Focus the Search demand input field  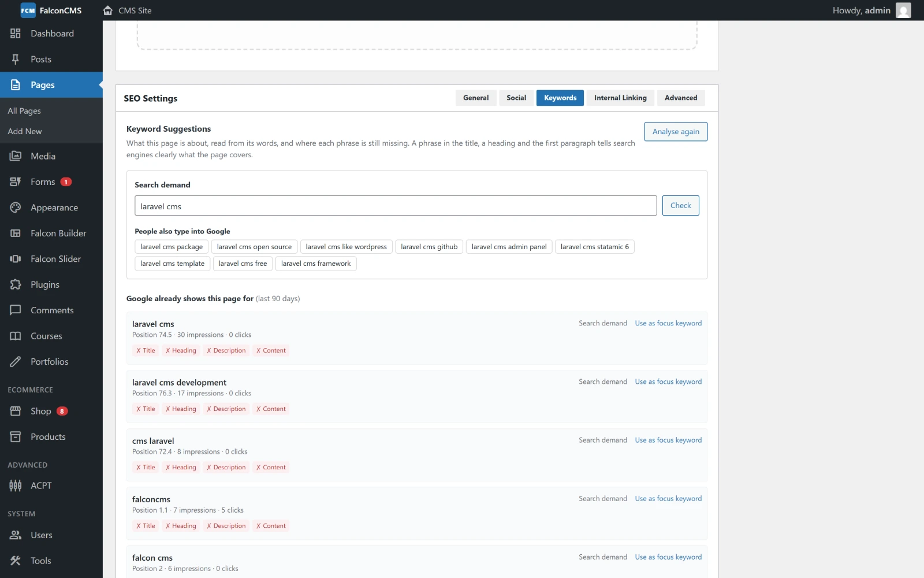(396, 206)
